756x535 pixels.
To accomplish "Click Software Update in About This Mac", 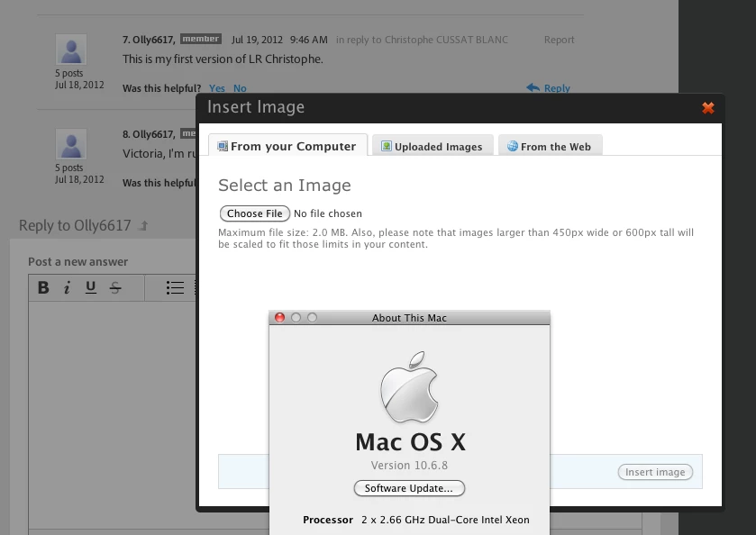I will pos(409,488).
